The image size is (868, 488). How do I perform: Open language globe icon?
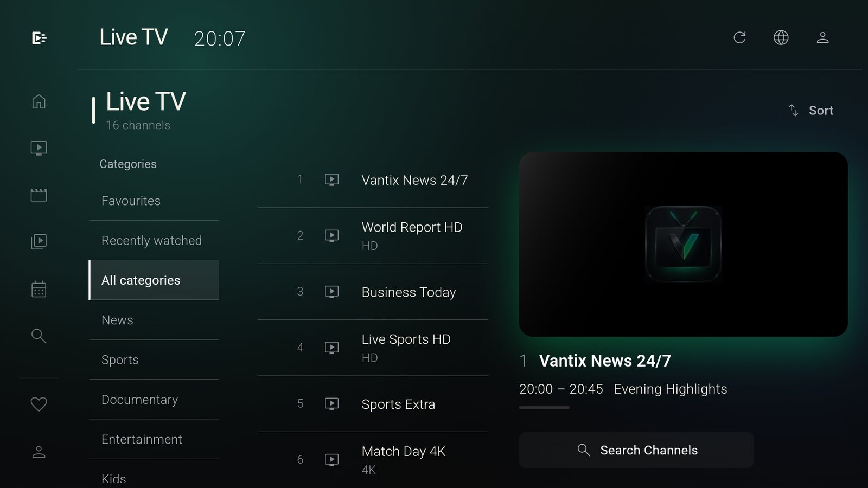(781, 37)
